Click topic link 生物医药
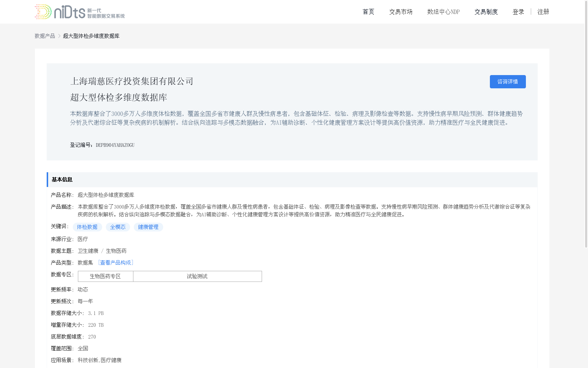Screen dimensions: 588x368 tap(116, 251)
